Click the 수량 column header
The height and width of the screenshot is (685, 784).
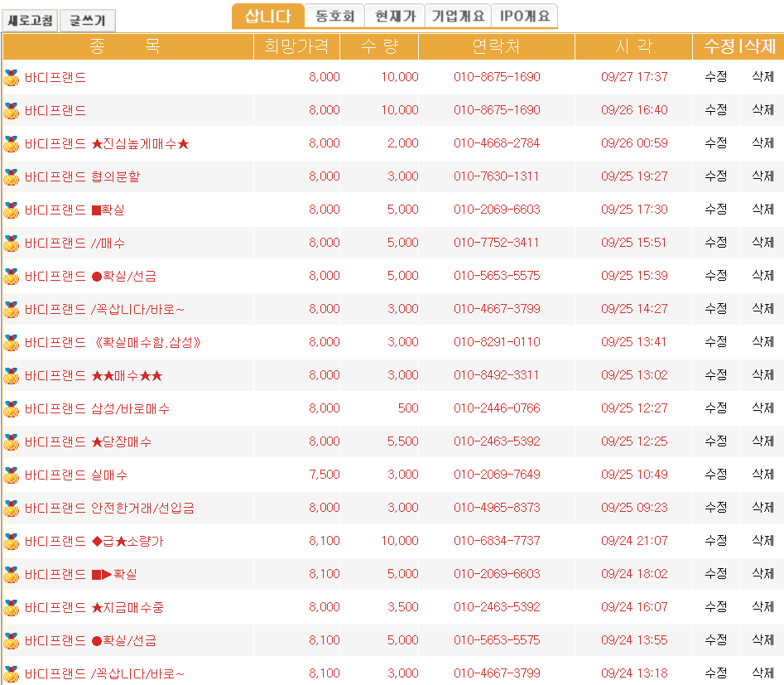coord(379,46)
